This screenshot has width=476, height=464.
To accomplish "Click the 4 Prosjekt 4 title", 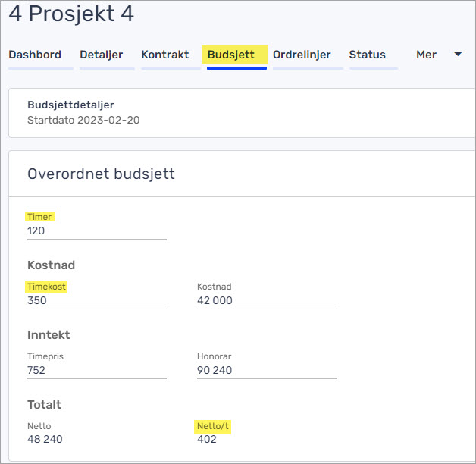I will [71, 14].
